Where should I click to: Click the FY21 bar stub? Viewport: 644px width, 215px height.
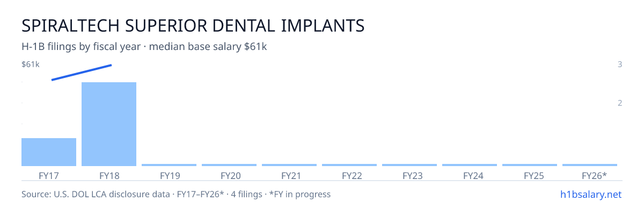(x=289, y=165)
